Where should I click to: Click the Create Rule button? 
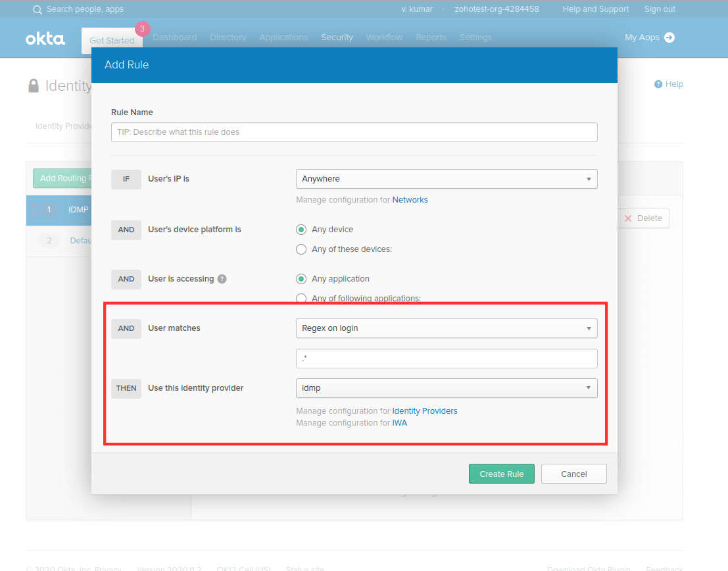[501, 474]
